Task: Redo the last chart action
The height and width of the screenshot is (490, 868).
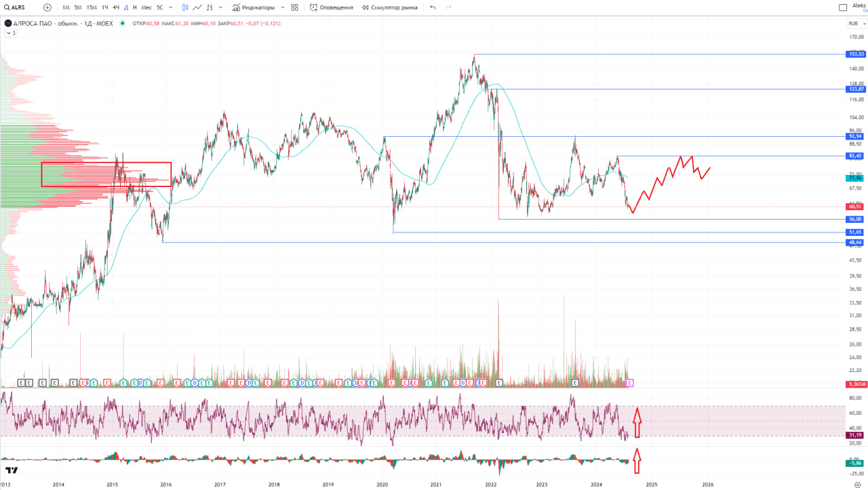Action: pyautogui.click(x=448, y=7)
